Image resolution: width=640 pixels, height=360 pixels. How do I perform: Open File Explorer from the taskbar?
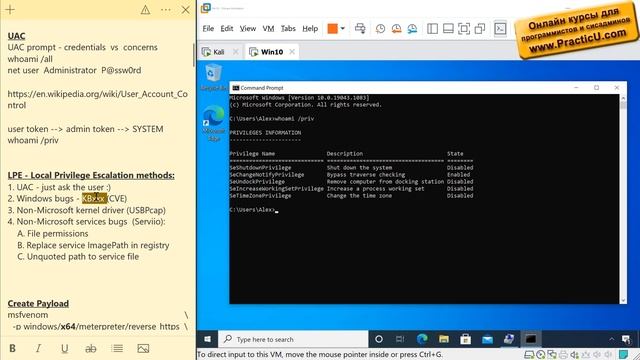(444, 339)
